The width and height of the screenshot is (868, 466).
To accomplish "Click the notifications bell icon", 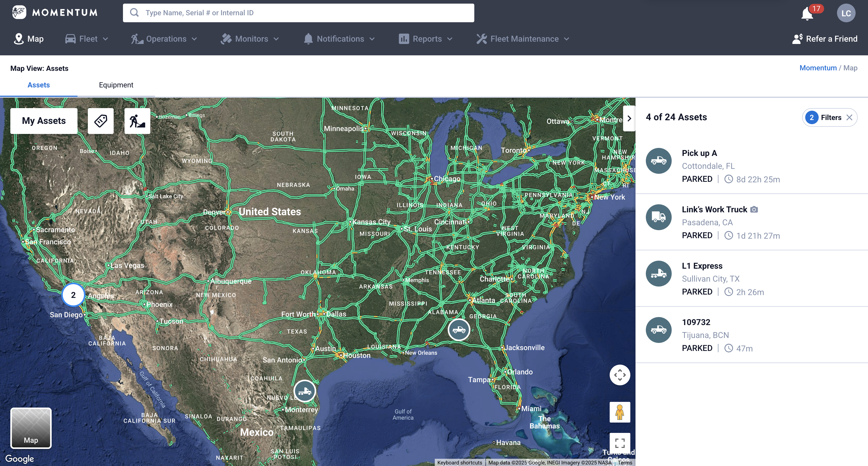I will coord(807,14).
